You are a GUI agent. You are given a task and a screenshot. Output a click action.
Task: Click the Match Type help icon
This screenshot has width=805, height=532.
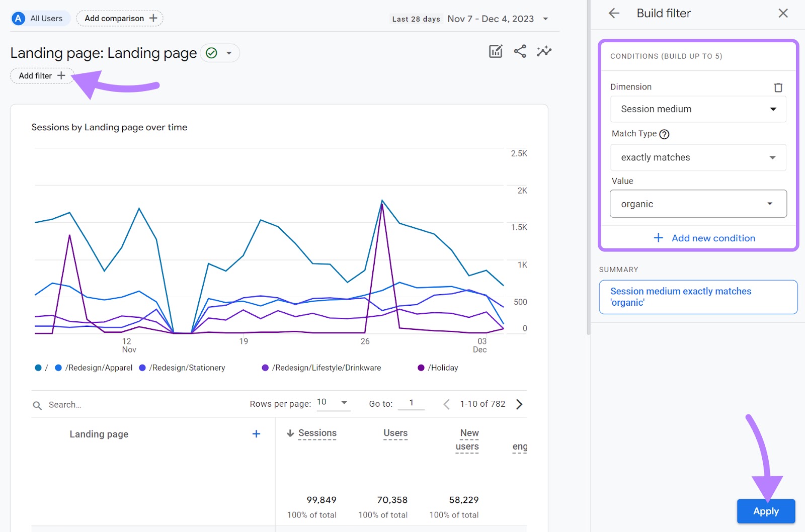[x=664, y=134]
